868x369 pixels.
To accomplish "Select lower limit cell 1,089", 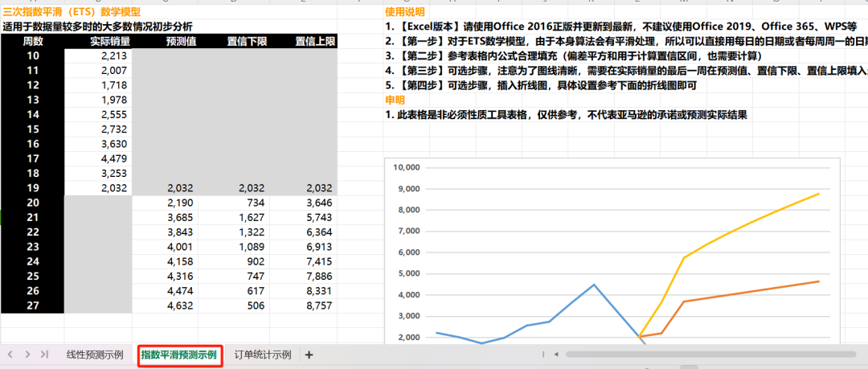I will [234, 247].
